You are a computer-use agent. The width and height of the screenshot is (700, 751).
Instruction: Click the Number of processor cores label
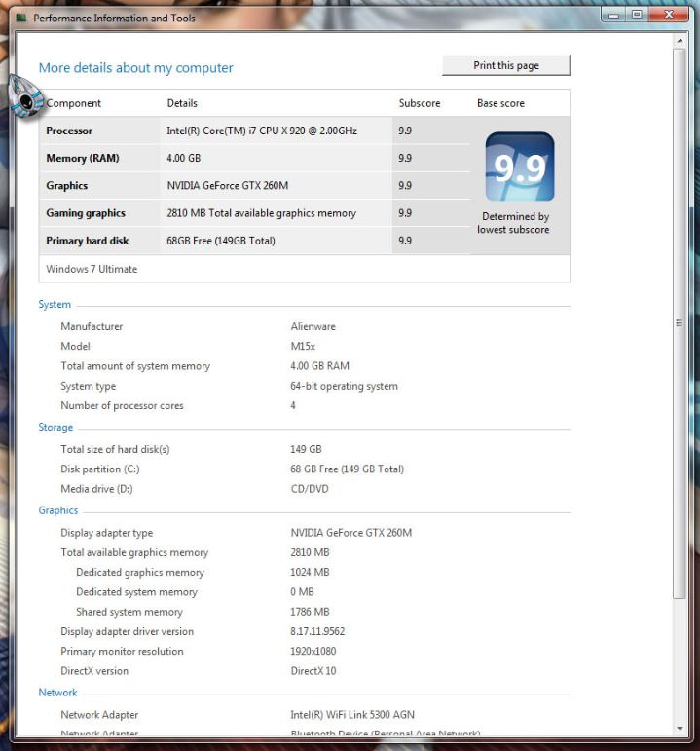[x=122, y=405]
